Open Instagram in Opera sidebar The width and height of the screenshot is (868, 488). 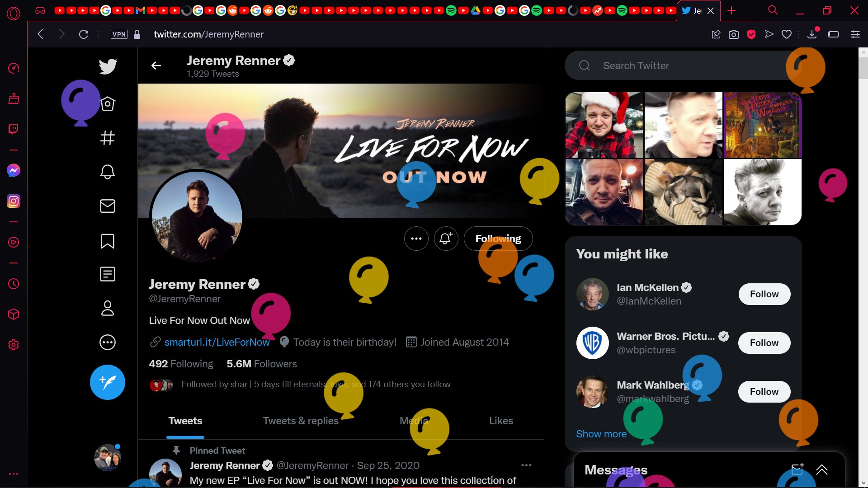coord(14,201)
